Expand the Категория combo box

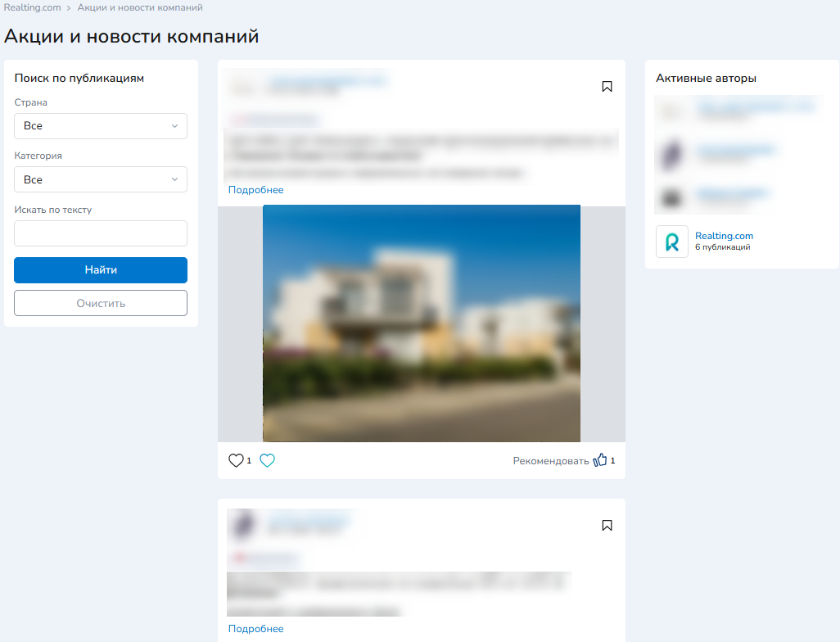[101, 179]
